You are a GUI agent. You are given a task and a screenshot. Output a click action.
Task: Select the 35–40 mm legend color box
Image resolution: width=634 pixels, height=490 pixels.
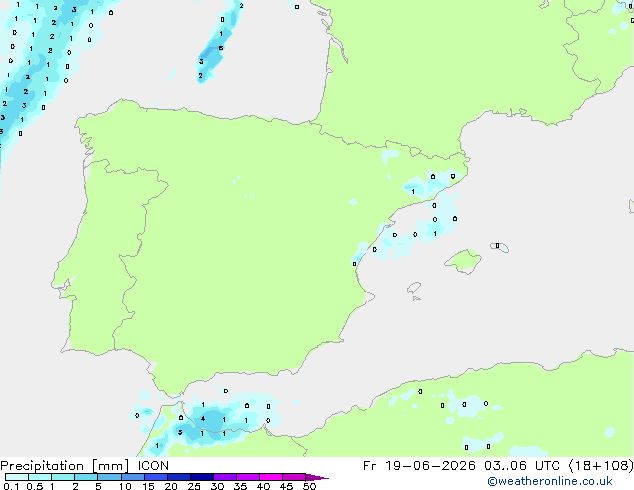coord(247,477)
